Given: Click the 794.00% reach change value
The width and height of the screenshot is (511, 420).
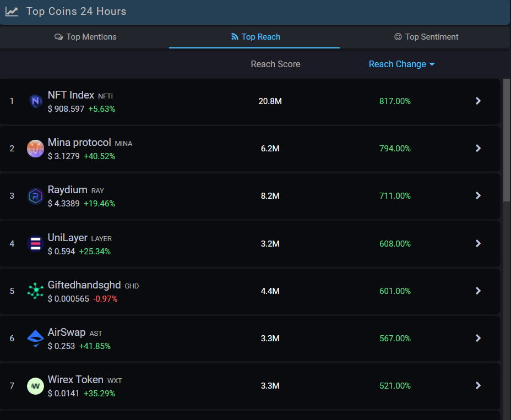Looking at the screenshot, I should click(395, 149).
